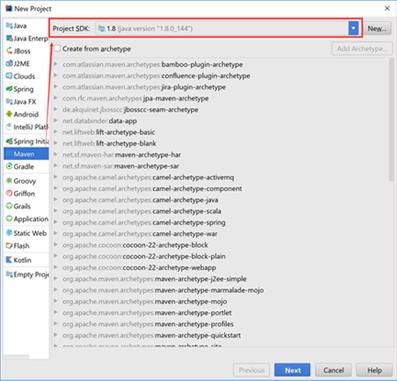Viewport: 397px width, 381px height.
Task: Select the Grails project type icon
Action: (x=9, y=206)
